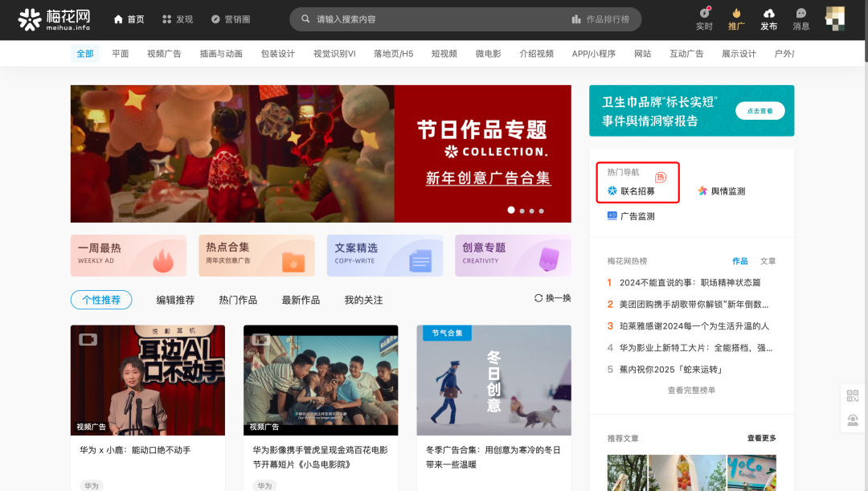This screenshot has width=868, height=491.
Task: Click the 换一换 refresh icon
Action: coord(538,298)
